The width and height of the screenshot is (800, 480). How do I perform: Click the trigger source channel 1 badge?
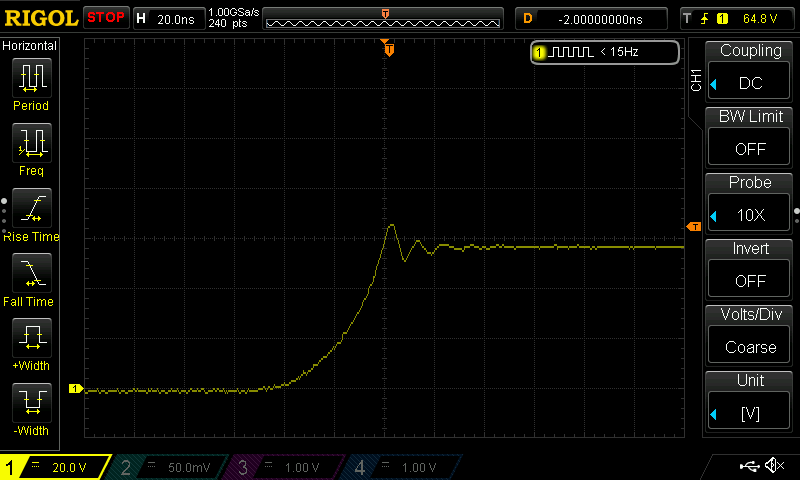(x=722, y=19)
